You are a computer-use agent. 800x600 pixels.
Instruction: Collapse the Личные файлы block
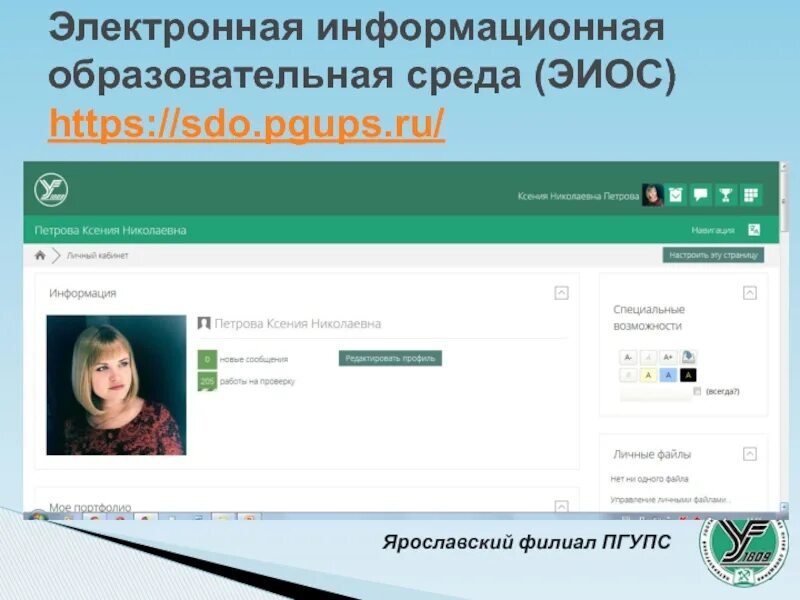(x=749, y=454)
